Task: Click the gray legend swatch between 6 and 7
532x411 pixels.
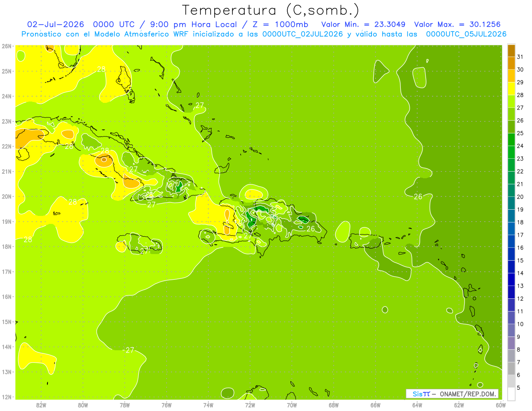Action: [511, 368]
